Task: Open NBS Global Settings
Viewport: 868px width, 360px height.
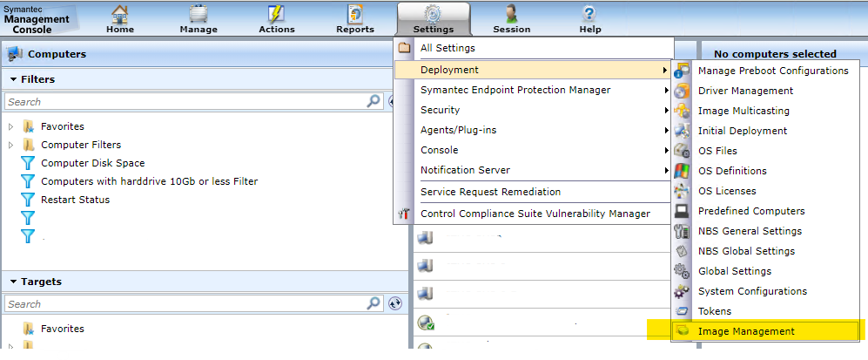Action: tap(746, 251)
